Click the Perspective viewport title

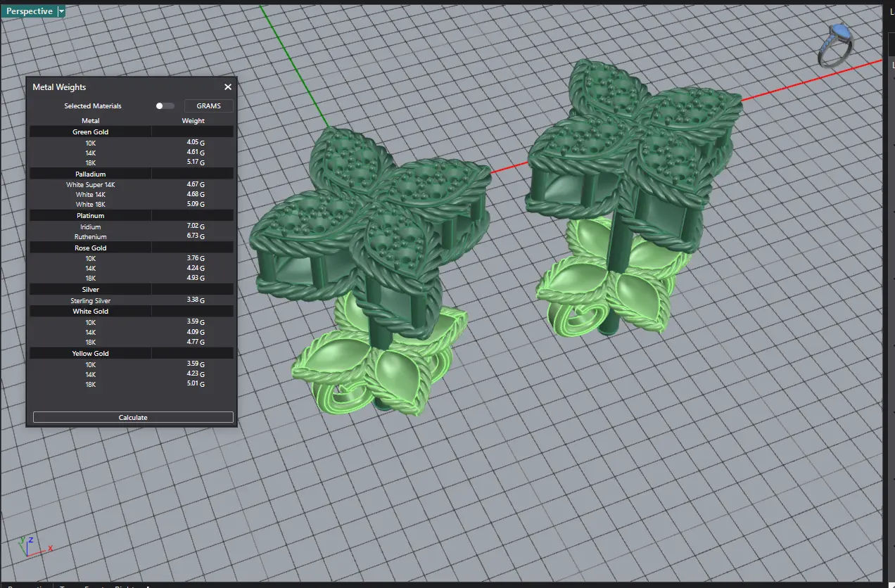29,11
